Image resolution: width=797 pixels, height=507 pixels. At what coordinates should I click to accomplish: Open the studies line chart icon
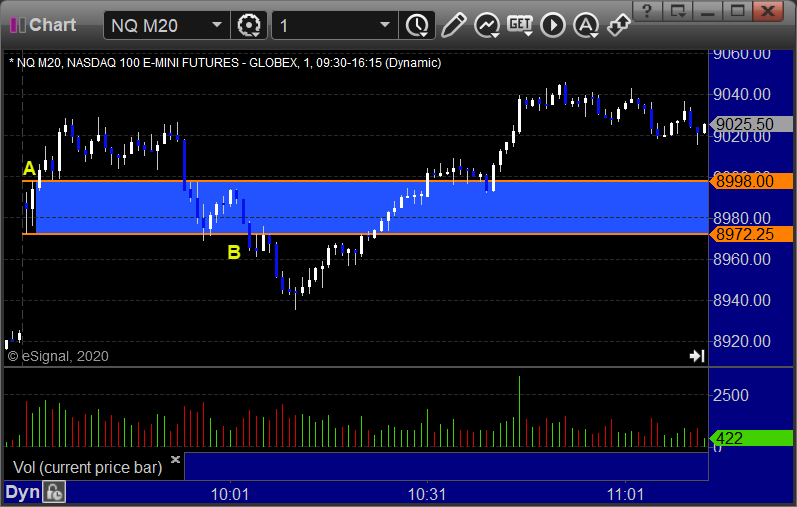pos(486,25)
